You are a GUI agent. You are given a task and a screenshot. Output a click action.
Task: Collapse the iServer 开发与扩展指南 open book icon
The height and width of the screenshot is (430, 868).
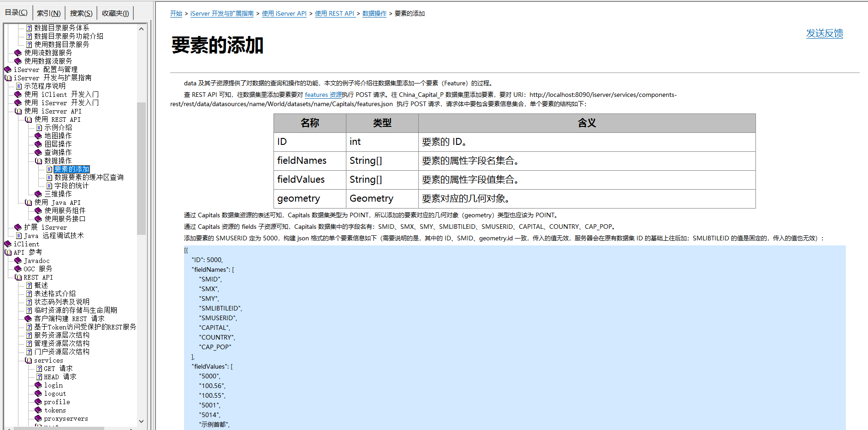point(8,78)
